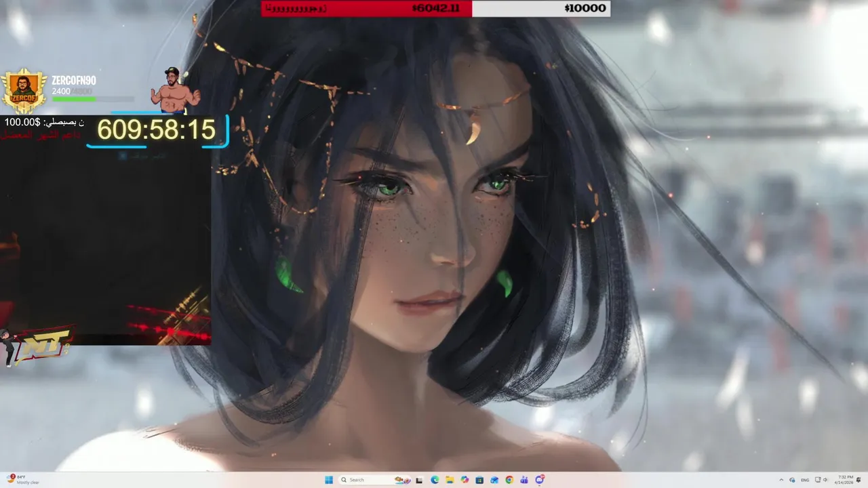The width and height of the screenshot is (868, 488).
Task: Switch input language via ENG indicator
Action: pyautogui.click(x=805, y=480)
